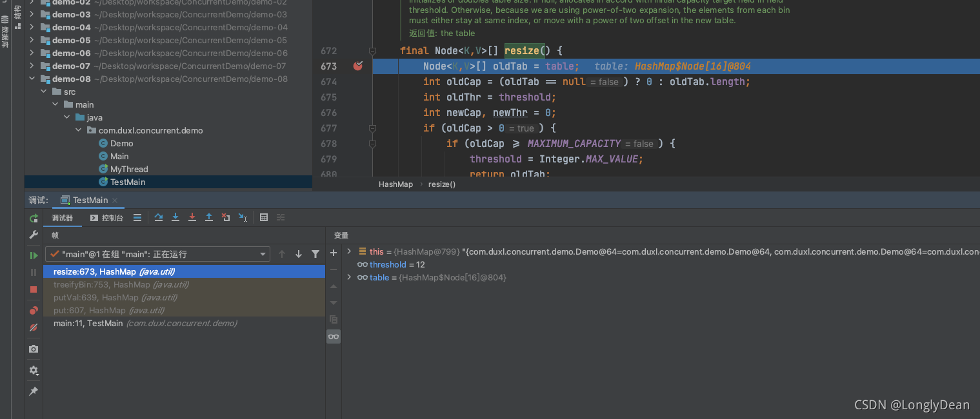
Task: Open evaluate expression calculator
Action: pyautogui.click(x=264, y=218)
